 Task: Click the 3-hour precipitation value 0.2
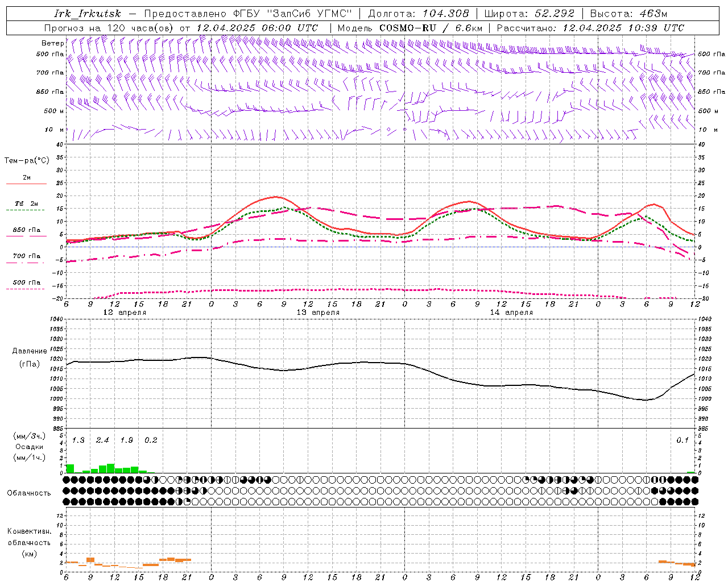151,440
